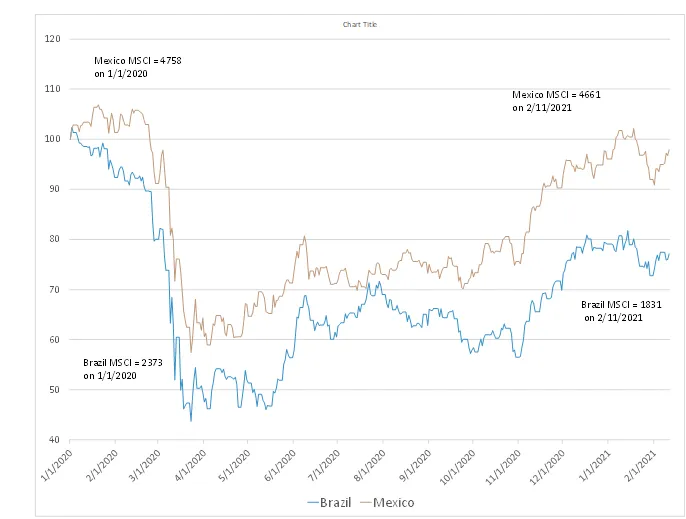
Task: Click the tan Mexico legend line marker
Action: [x=366, y=503]
